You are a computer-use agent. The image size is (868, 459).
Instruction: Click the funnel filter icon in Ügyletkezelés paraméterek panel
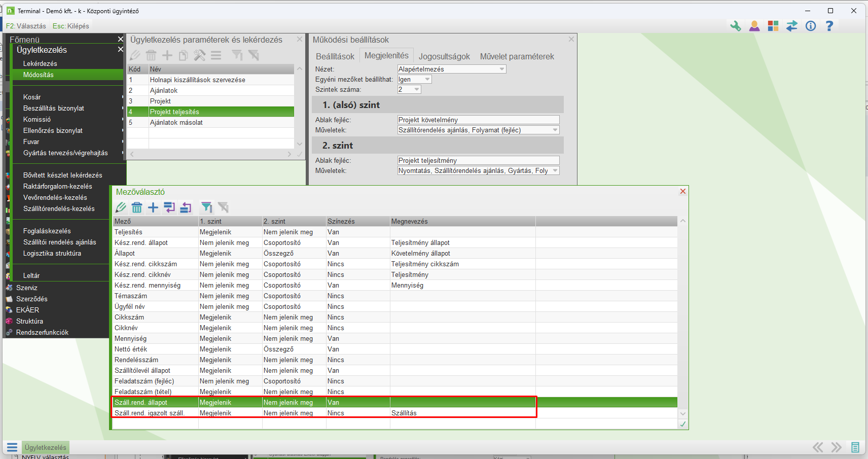(237, 55)
